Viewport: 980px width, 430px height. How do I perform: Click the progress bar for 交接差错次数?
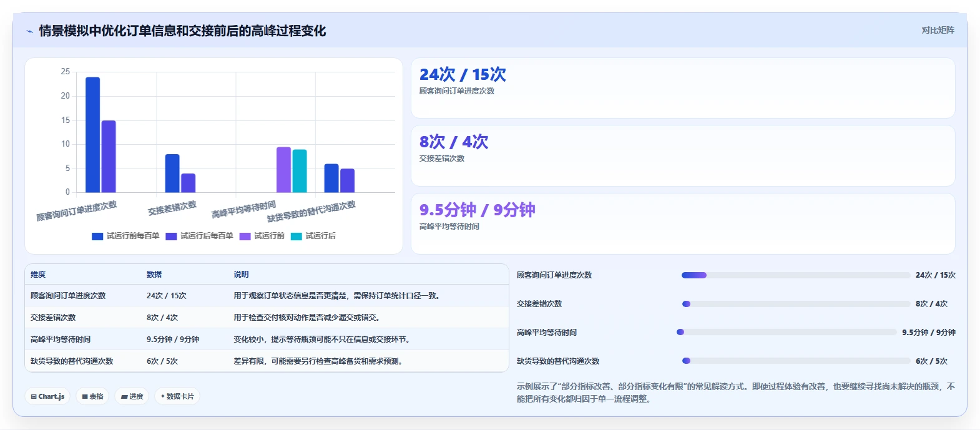pos(796,304)
